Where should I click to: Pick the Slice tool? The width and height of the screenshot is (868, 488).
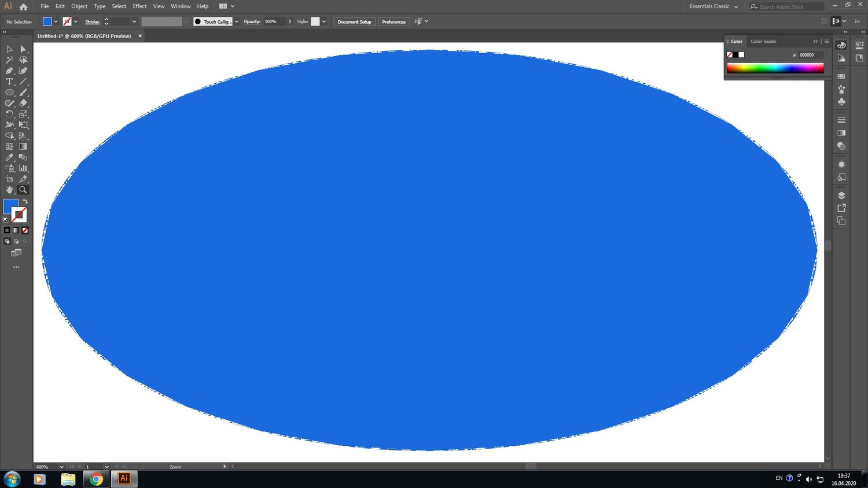[23, 179]
